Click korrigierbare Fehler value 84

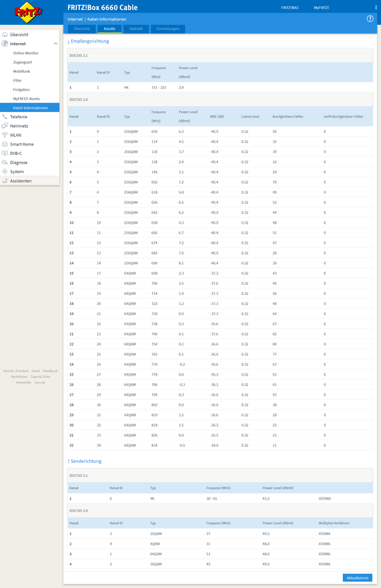click(x=275, y=344)
